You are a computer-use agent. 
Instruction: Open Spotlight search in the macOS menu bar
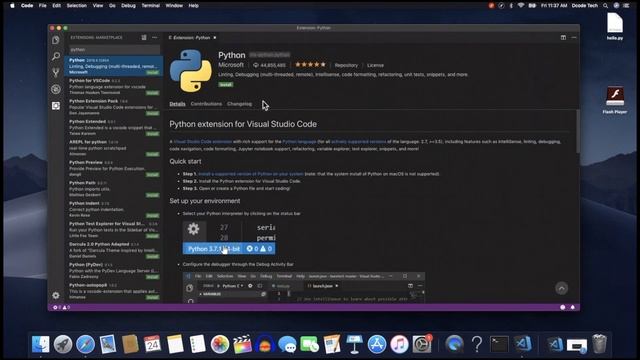(x=606, y=6)
